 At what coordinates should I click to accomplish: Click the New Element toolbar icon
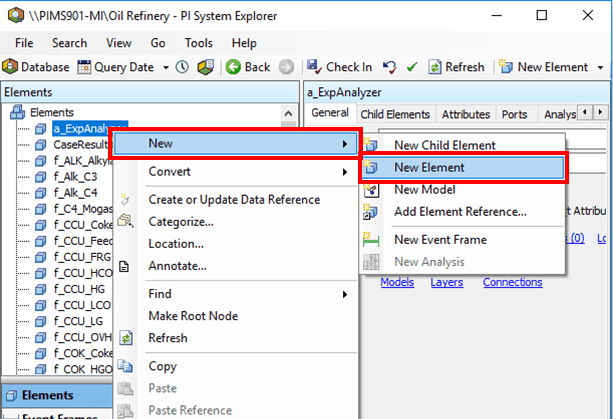[x=505, y=66]
